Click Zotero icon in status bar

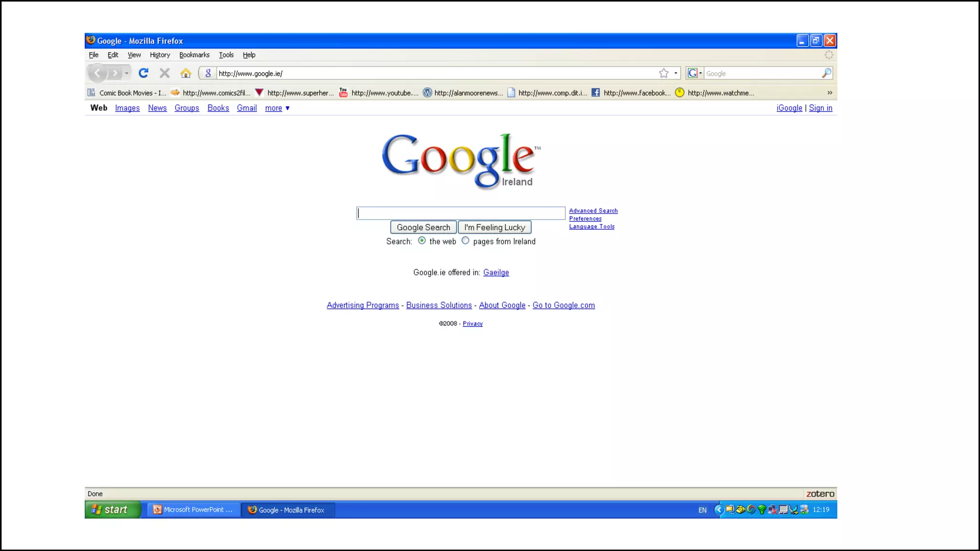click(820, 494)
